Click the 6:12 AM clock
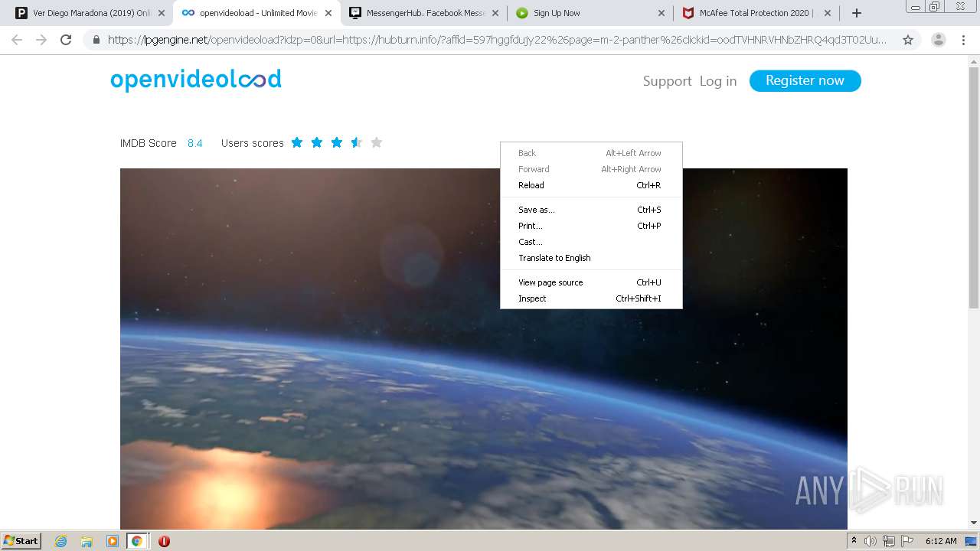 point(941,541)
